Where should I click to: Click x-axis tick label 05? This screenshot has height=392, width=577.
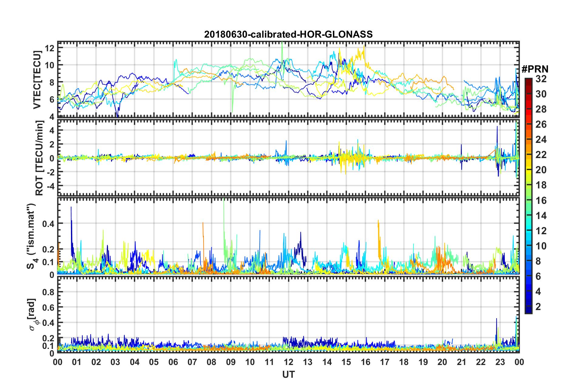coord(154,362)
